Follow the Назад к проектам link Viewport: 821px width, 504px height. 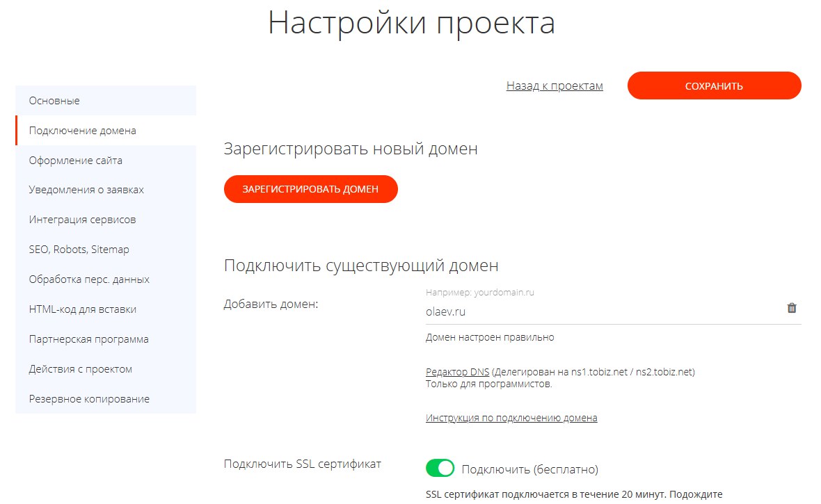(555, 86)
